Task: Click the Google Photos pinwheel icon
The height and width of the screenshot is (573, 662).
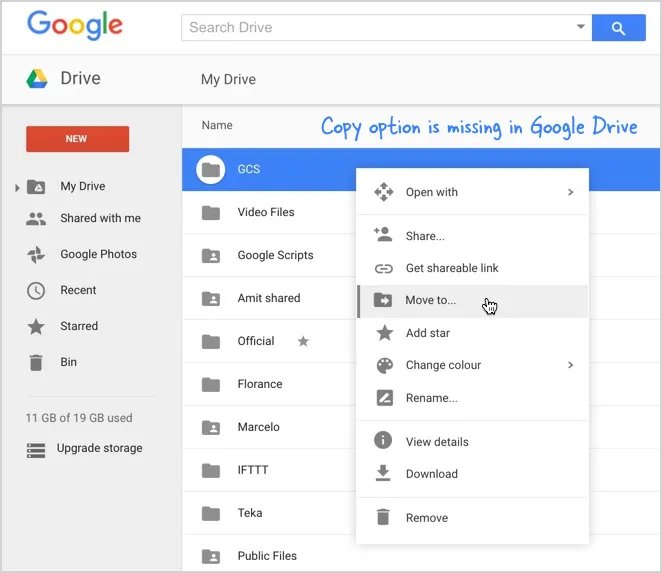Action: (36, 254)
